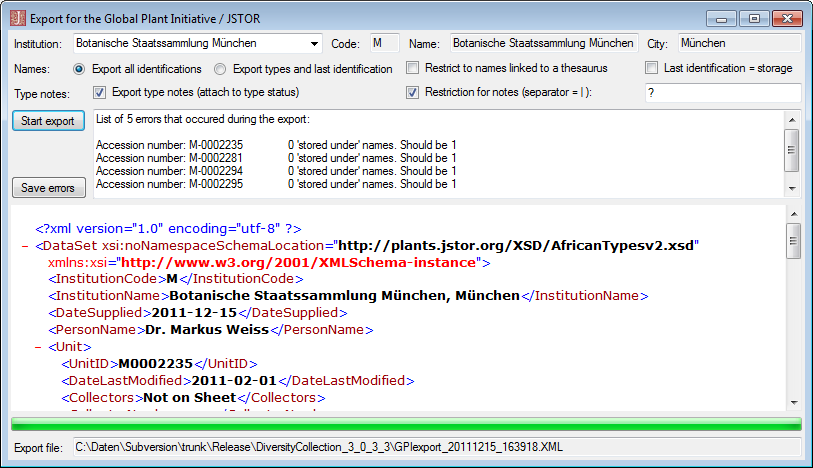Click the XMLSchema-instance namespace URL
The image size is (813, 468).
click(298, 263)
